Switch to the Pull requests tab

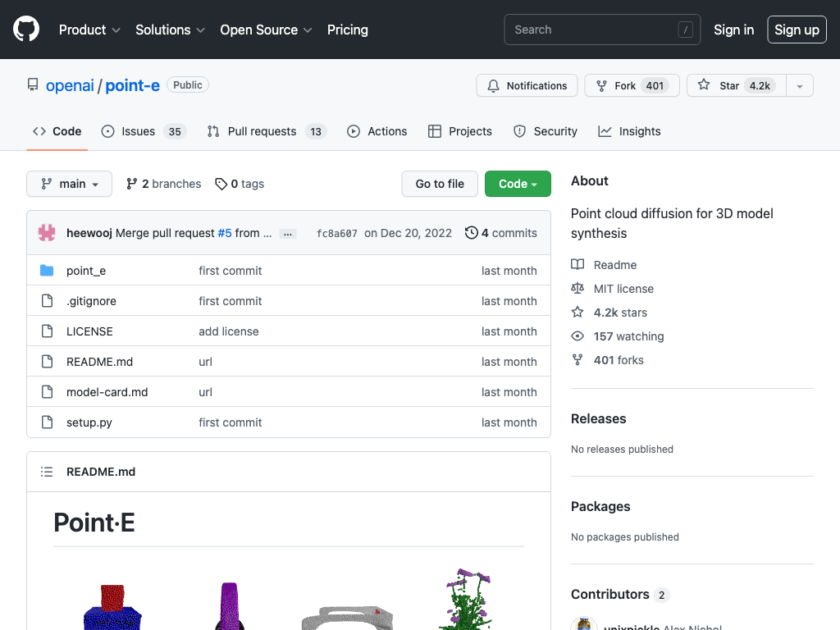click(267, 131)
